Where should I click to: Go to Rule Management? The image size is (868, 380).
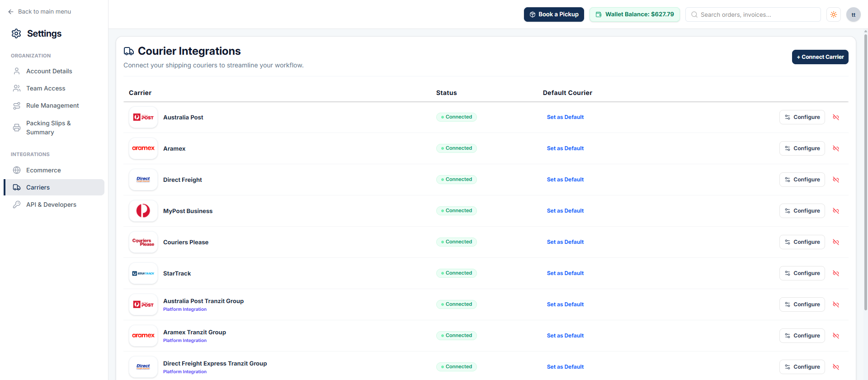[x=54, y=105]
